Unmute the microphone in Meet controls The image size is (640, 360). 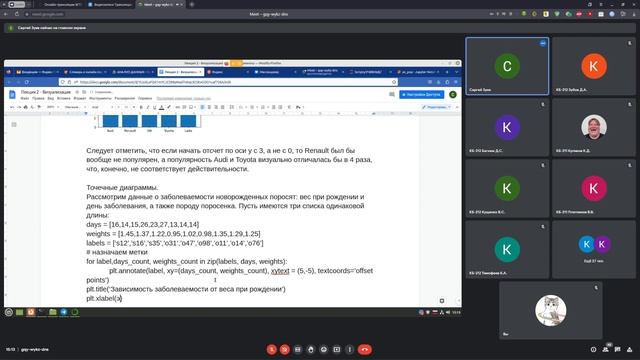(271, 349)
